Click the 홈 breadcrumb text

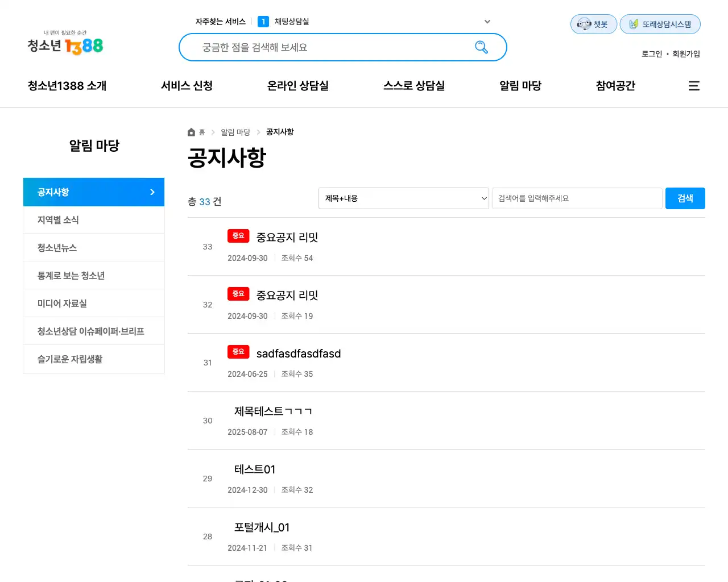pos(202,132)
